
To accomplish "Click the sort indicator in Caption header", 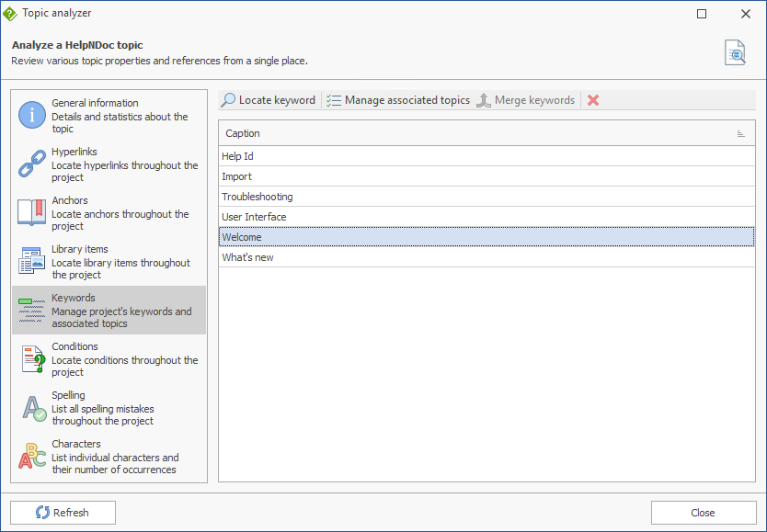I will (x=741, y=134).
